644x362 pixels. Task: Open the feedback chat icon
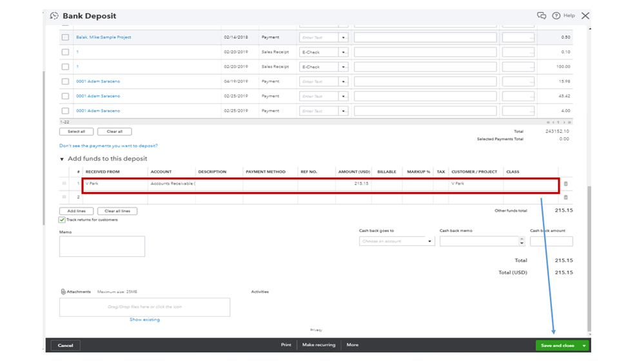[542, 15]
